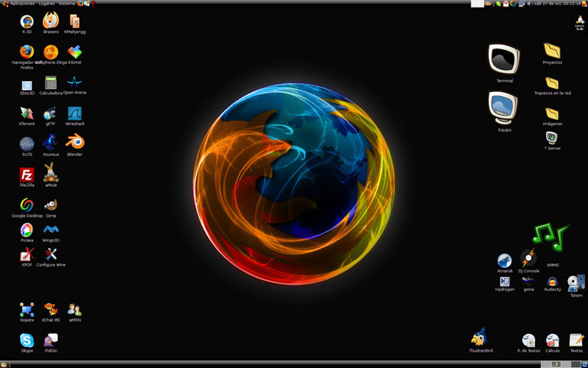The image size is (588, 368).
Task: Open the Amarok music player icon
Action: point(504,261)
